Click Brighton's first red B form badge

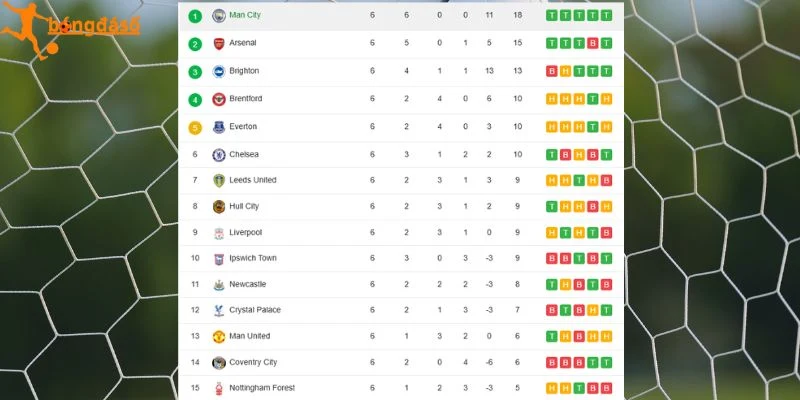tap(552, 71)
